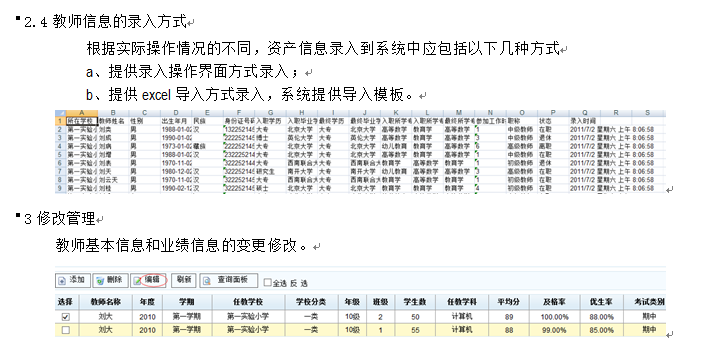Check the highlighted second row checkbox
This screenshot has height=362, width=712.
pyautogui.click(x=66, y=330)
